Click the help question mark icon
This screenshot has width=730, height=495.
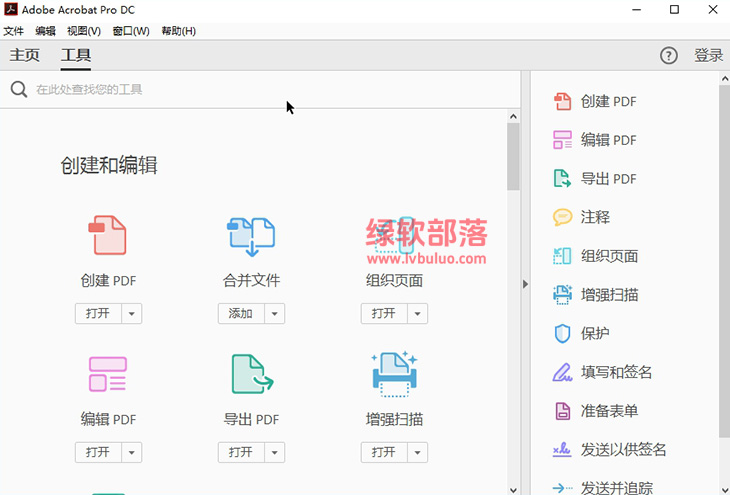pos(669,56)
